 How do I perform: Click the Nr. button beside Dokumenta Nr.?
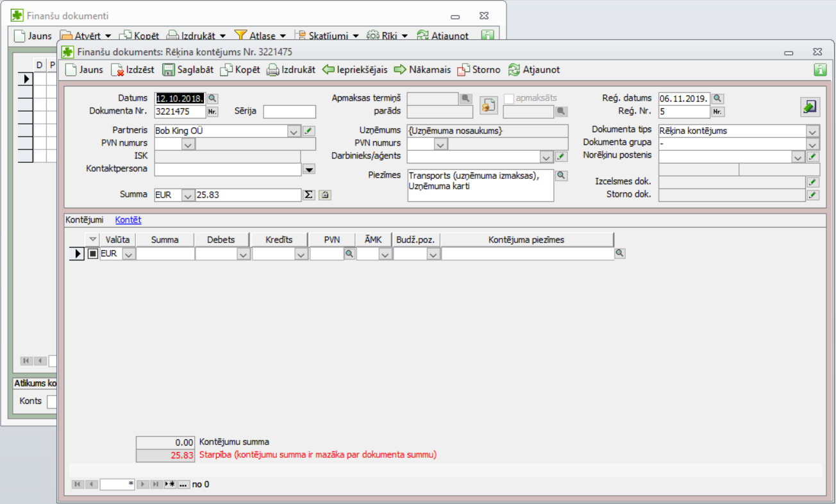(212, 112)
